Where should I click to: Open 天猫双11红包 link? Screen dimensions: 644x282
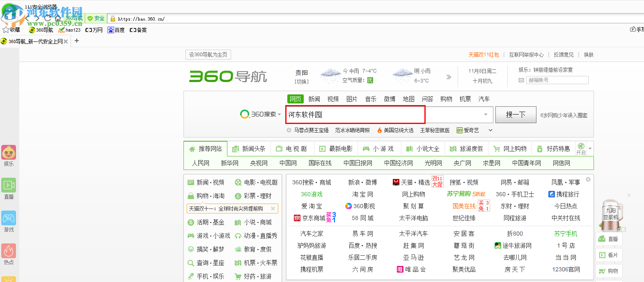[x=484, y=55]
